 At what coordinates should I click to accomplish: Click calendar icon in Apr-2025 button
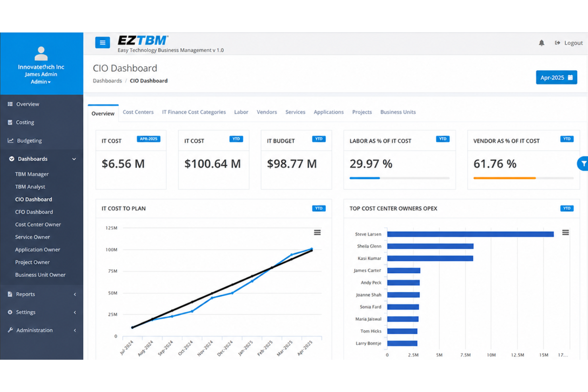pyautogui.click(x=570, y=77)
